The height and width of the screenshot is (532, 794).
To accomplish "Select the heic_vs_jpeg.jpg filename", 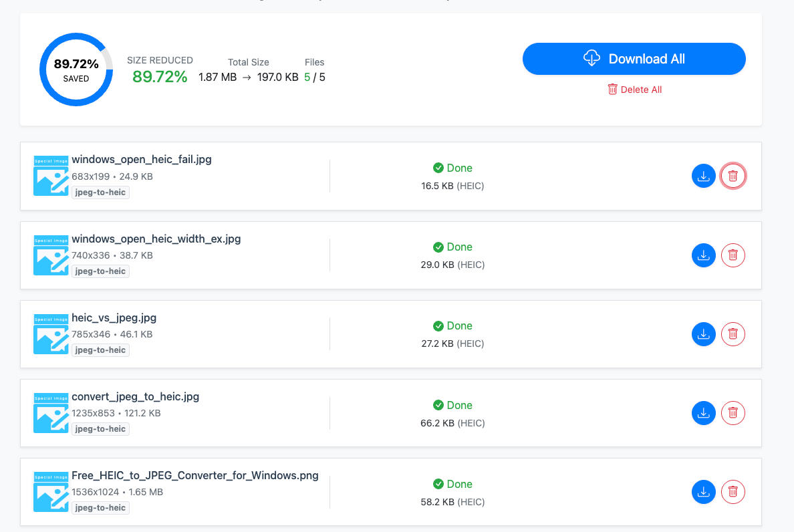I will click(x=114, y=318).
